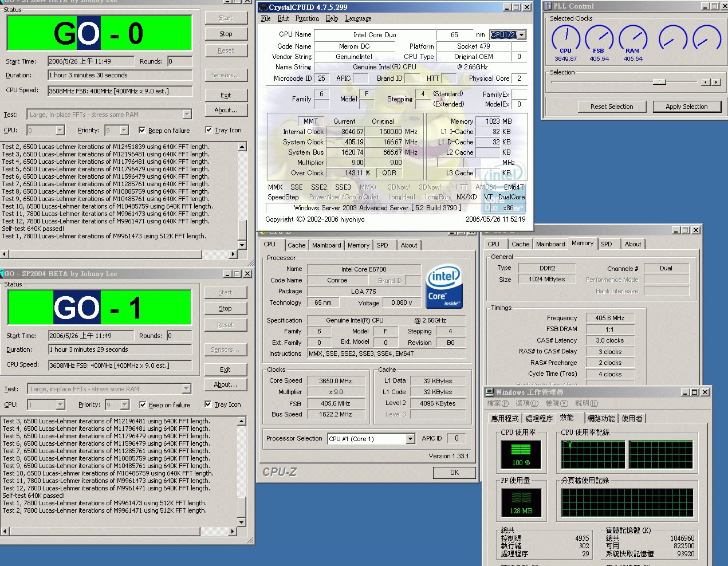Toggle Tray Icon in lower SP2004 window

(x=208, y=404)
